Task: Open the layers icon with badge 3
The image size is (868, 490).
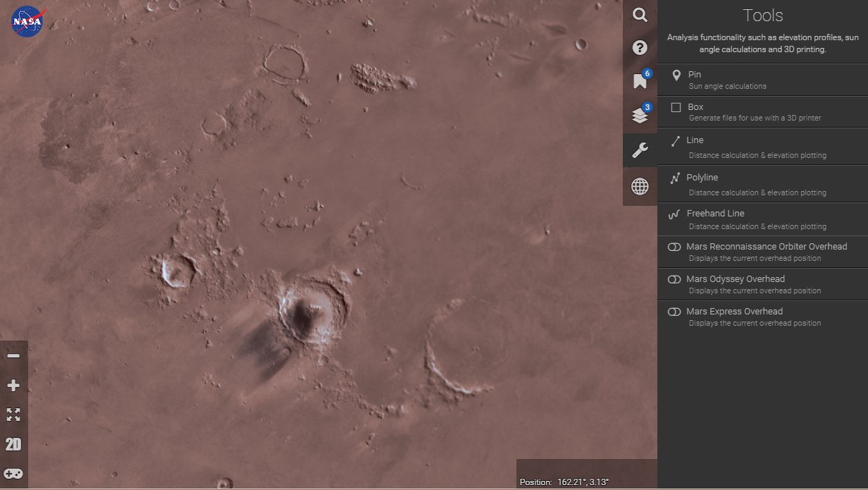Action: coord(640,116)
